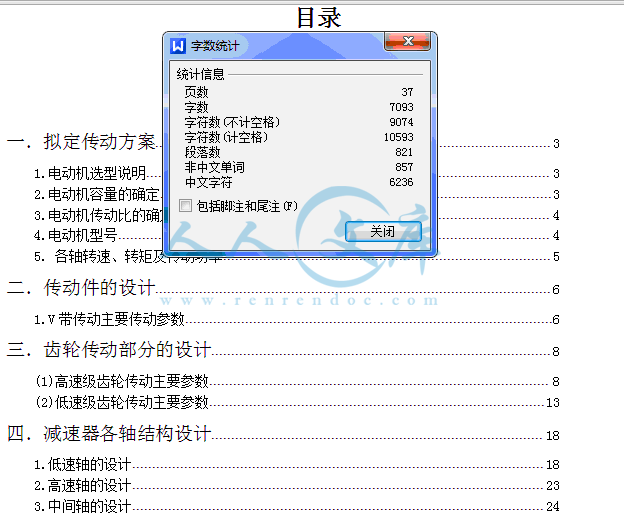Enable 包括脚注和尾注 checkbox
This screenshot has width=624, height=515.
tap(185, 206)
